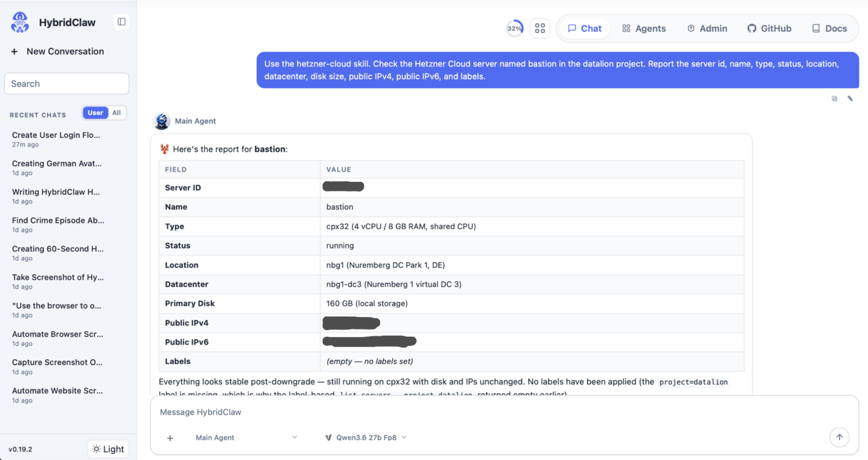Click the Server ID field cell
Screen dimensions: 868x460
(x=239, y=188)
